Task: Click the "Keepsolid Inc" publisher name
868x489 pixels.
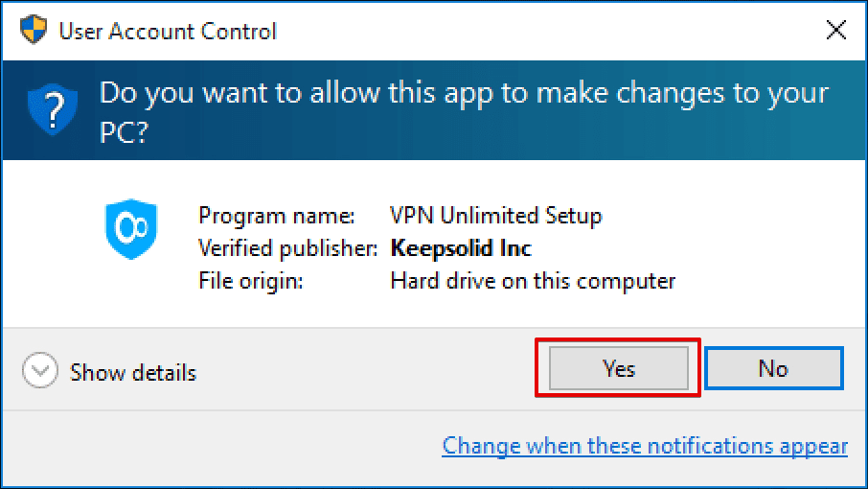Action: pos(461,248)
